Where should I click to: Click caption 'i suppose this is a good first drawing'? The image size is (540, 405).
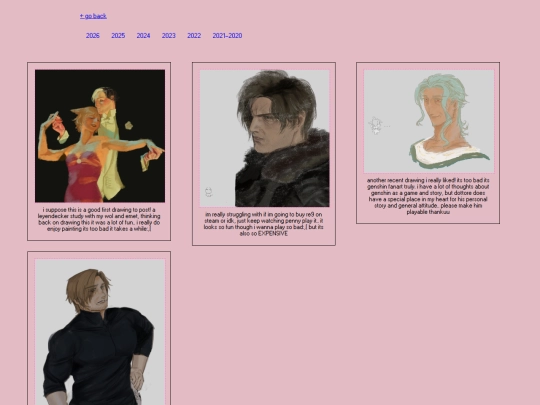pyautogui.click(x=99, y=219)
